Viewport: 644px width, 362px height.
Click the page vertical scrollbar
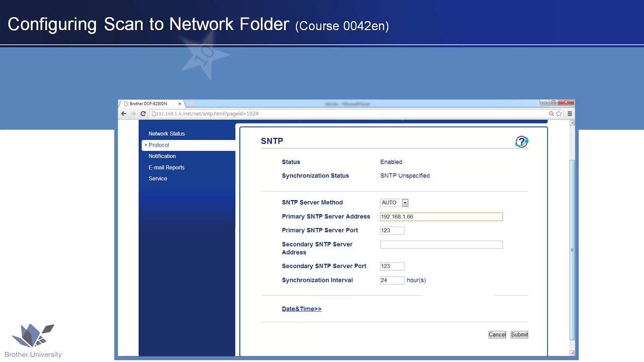[572, 250]
